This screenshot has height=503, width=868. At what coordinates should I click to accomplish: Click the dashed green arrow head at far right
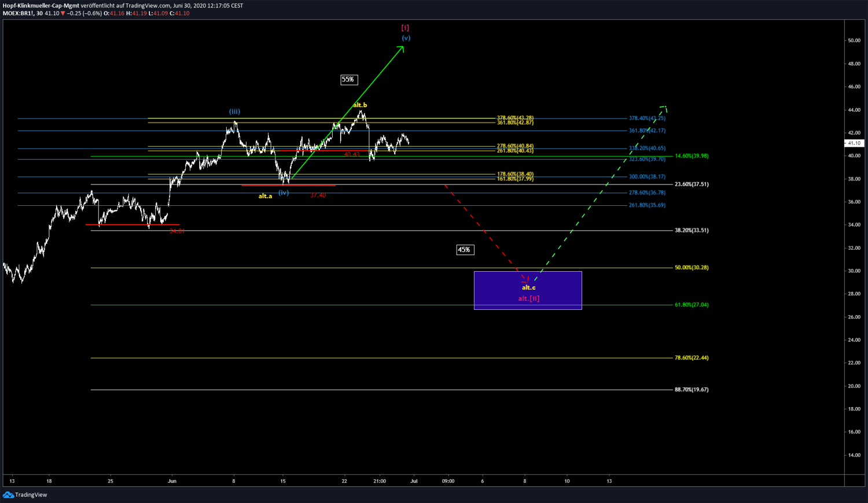tap(665, 108)
